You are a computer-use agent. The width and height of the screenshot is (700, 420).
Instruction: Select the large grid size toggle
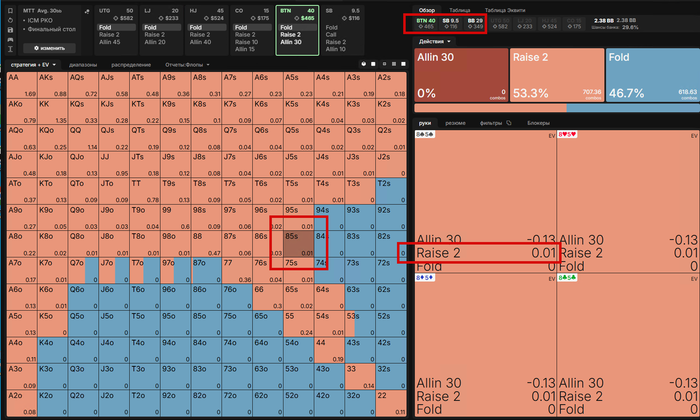[x=403, y=64]
